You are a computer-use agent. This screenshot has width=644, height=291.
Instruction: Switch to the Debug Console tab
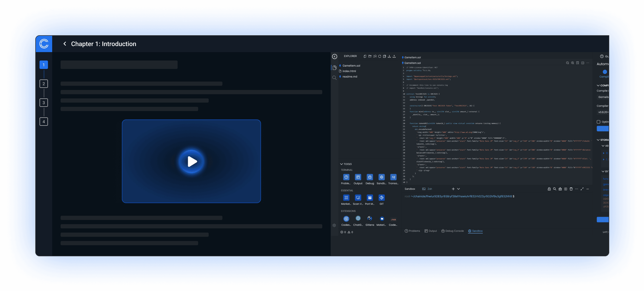(x=452, y=231)
